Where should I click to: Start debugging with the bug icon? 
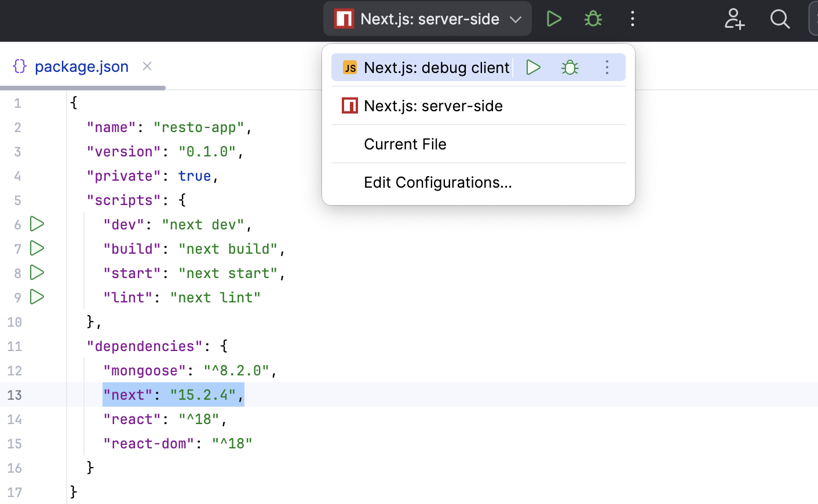[x=593, y=19]
